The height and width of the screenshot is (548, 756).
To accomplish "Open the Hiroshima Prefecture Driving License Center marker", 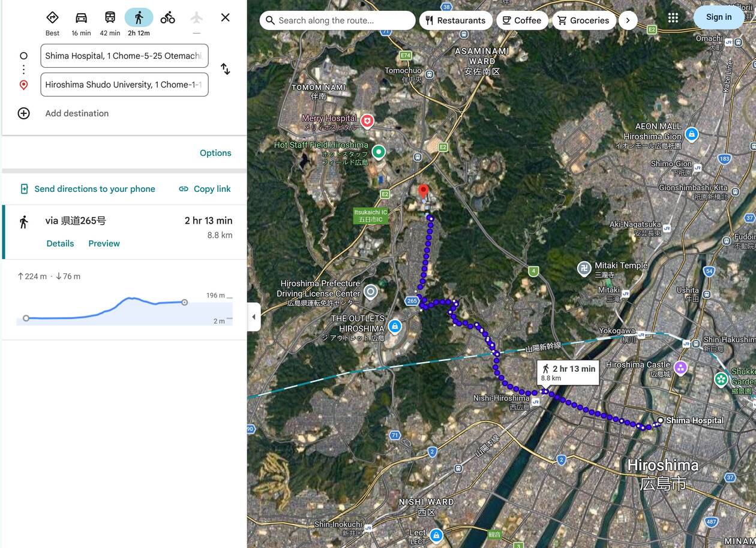I will point(371,292).
